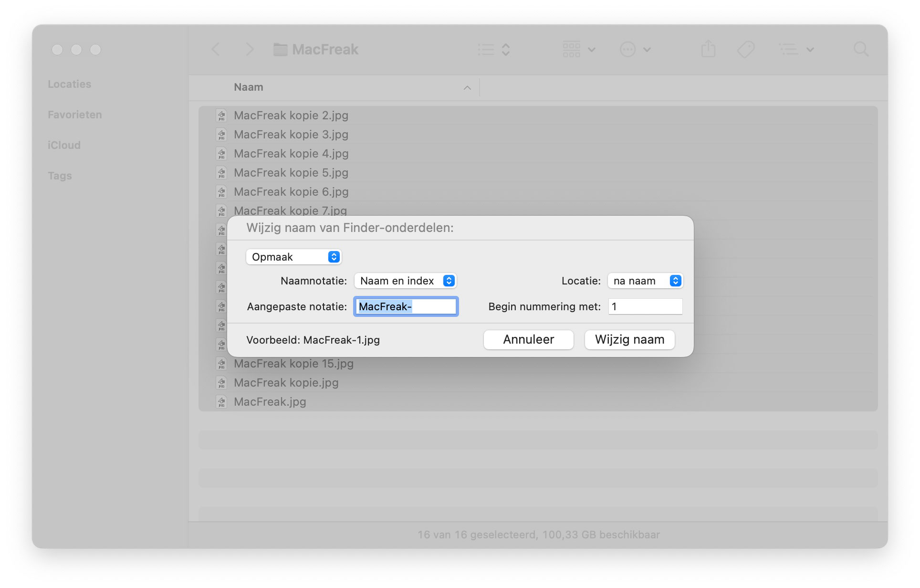Click the Wijzig naam button
The height and width of the screenshot is (588, 920).
[630, 339]
